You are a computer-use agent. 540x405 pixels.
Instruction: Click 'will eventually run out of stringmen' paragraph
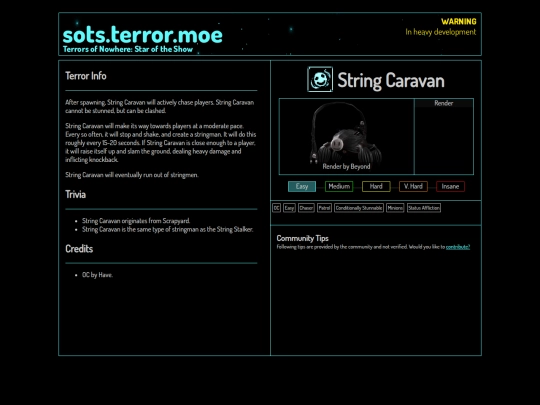point(132,175)
